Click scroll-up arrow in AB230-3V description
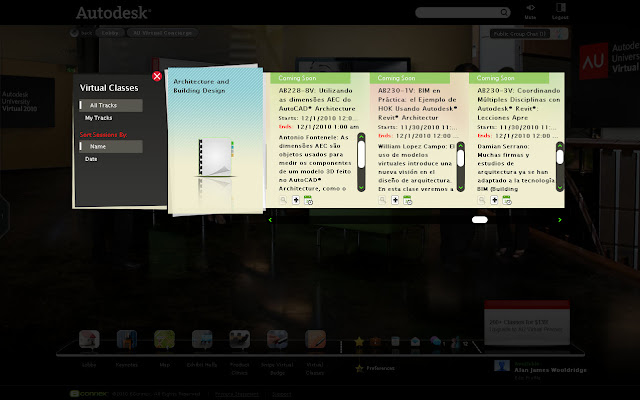 (560, 146)
